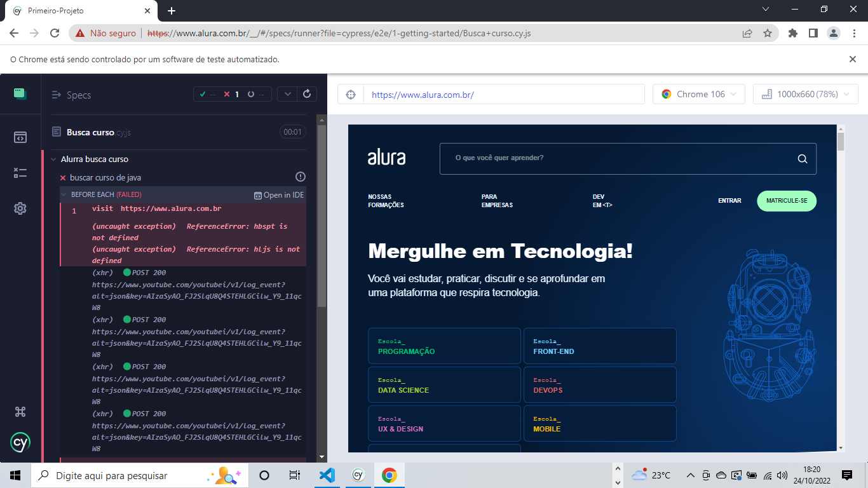Click the MATRICULE-SE button

pos(787,201)
